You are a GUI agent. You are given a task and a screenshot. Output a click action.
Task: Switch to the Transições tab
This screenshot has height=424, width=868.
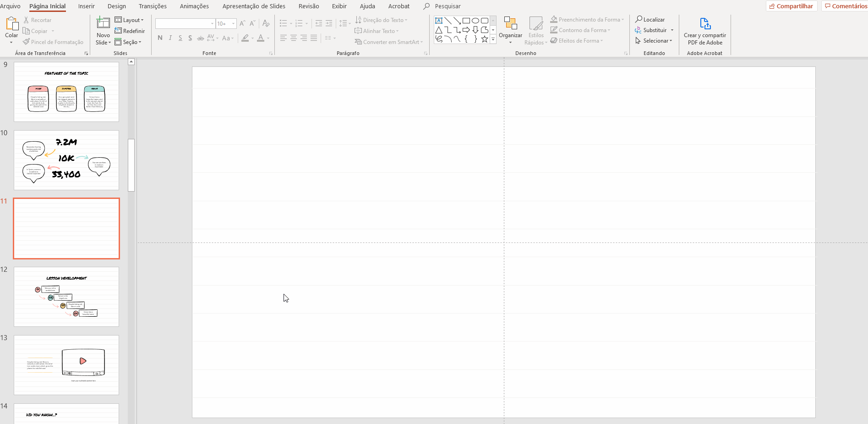tap(153, 6)
